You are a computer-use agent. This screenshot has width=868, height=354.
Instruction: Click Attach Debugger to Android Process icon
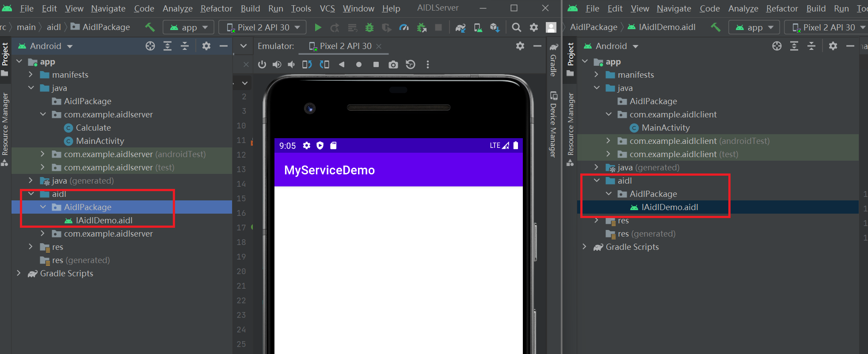(422, 28)
